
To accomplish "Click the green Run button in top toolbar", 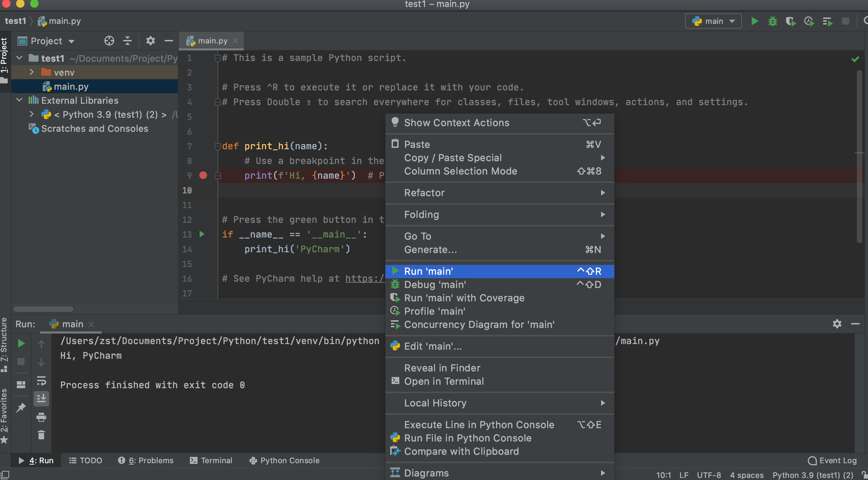I will pos(755,21).
